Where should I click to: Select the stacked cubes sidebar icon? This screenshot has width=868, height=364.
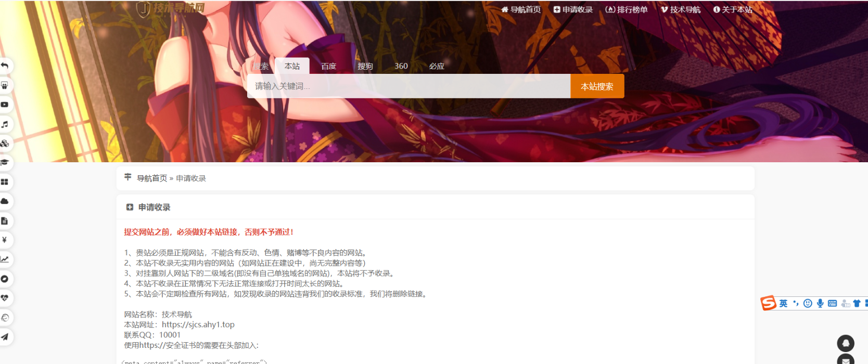[x=5, y=144]
